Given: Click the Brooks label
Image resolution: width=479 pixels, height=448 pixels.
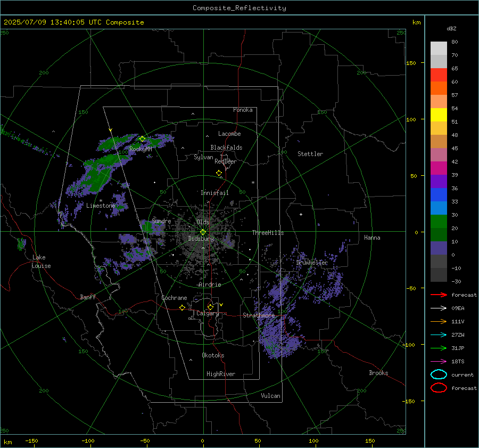Looking at the screenshot, I should 378,373.
